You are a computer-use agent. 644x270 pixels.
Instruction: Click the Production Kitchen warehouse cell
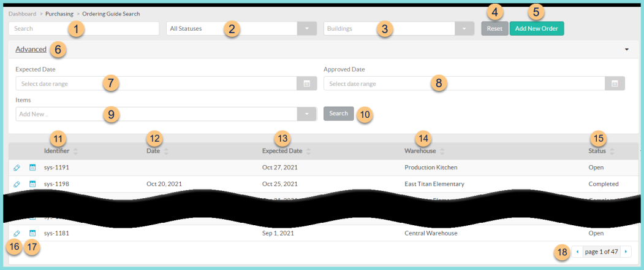pyautogui.click(x=431, y=168)
